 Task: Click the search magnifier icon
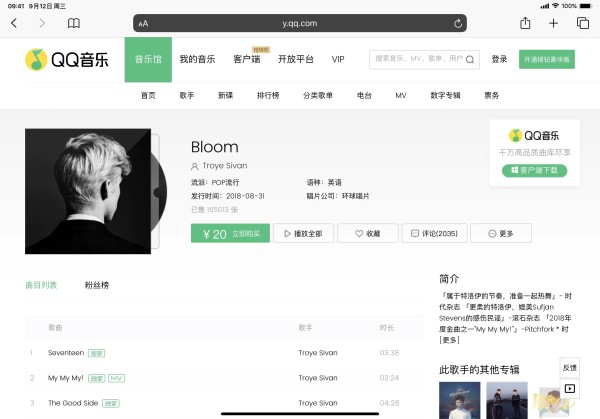point(470,59)
